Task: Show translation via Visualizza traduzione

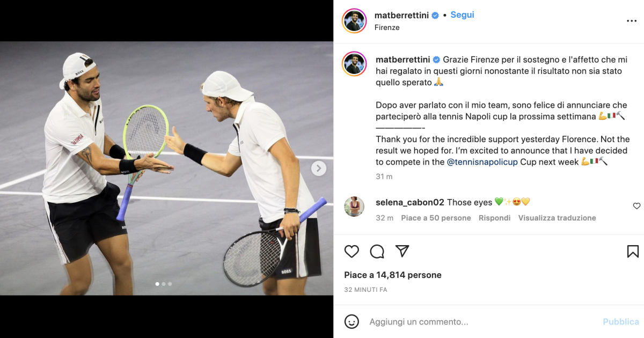Action: click(x=557, y=218)
